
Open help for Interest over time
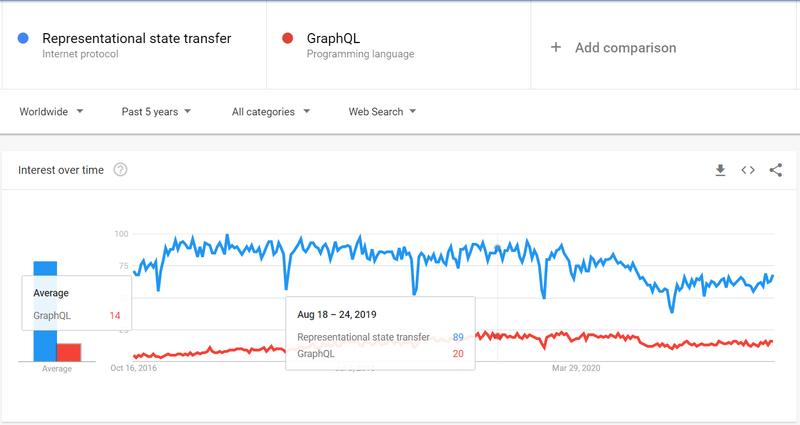tap(120, 169)
